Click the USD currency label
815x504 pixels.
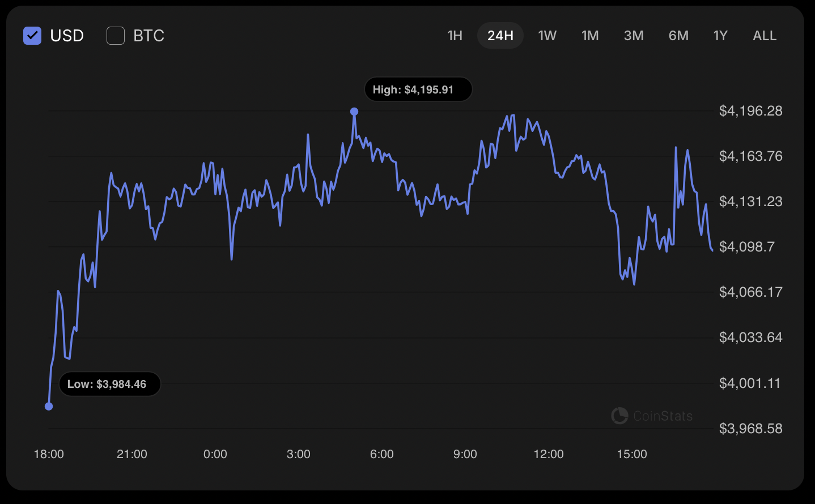pos(67,36)
